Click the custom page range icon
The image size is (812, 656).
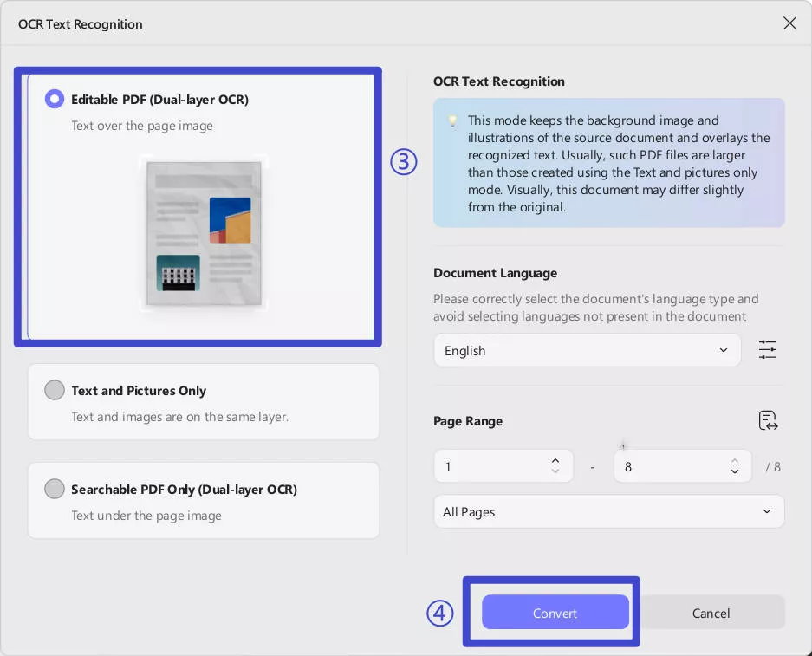click(x=768, y=421)
